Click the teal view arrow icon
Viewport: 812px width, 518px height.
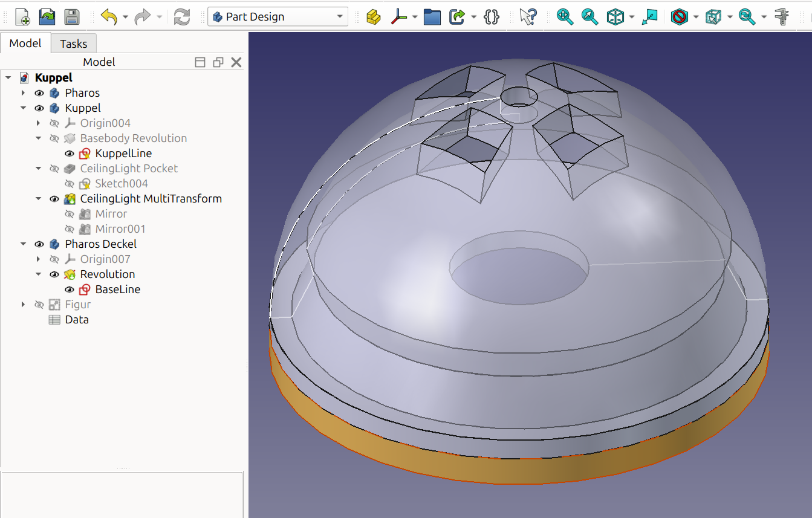[649, 17]
